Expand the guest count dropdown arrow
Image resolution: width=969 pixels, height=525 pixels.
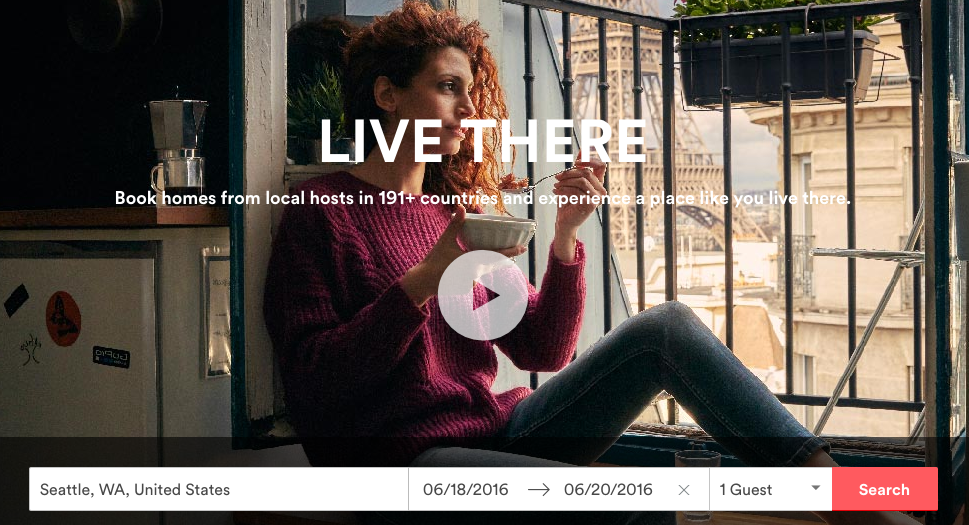point(816,488)
